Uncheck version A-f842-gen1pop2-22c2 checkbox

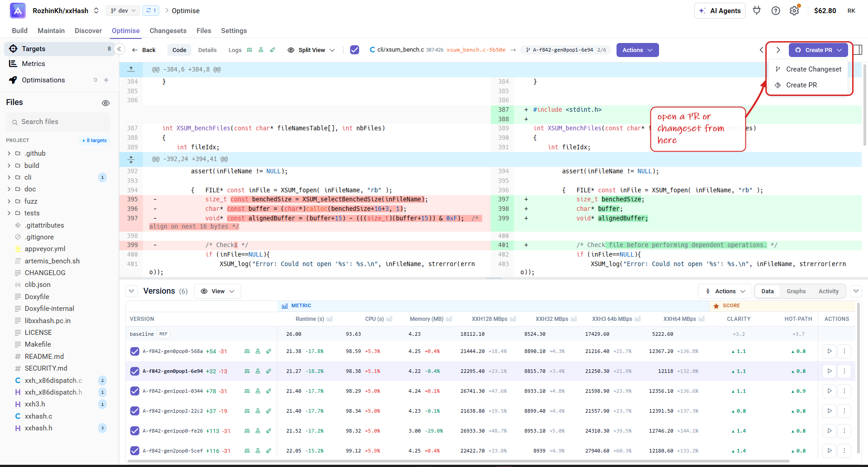pyautogui.click(x=134, y=411)
